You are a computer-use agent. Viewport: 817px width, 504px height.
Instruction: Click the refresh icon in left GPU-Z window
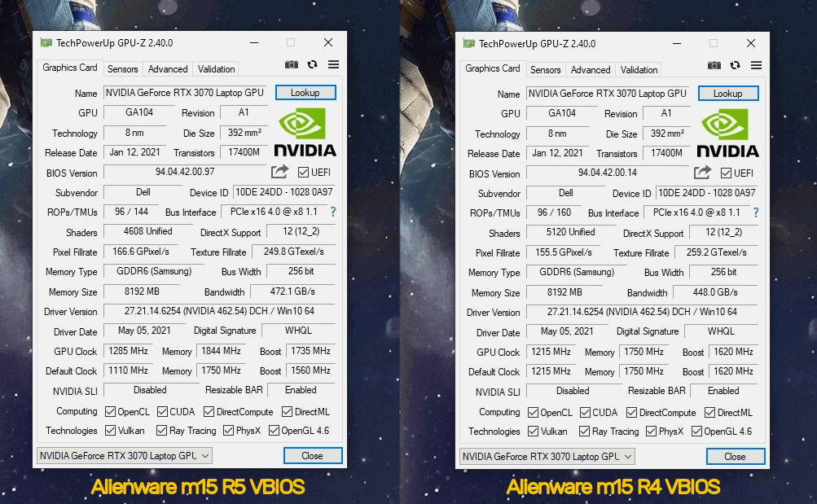312,64
